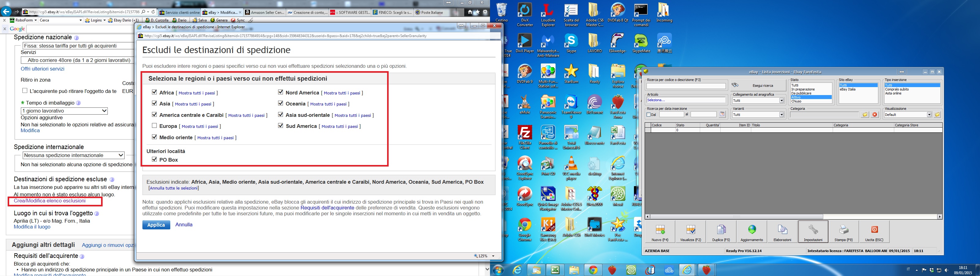Uncheck the Asia sud-orientale checkbox
980x276 pixels.
click(x=281, y=114)
